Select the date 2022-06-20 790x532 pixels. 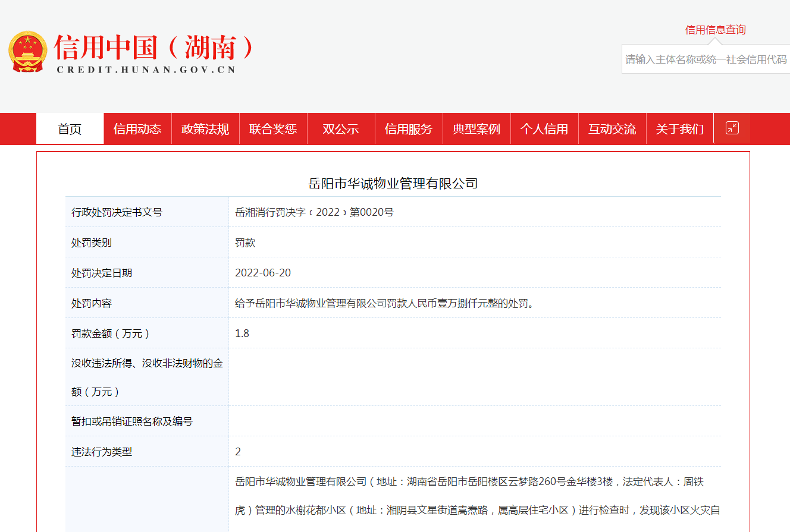263,273
